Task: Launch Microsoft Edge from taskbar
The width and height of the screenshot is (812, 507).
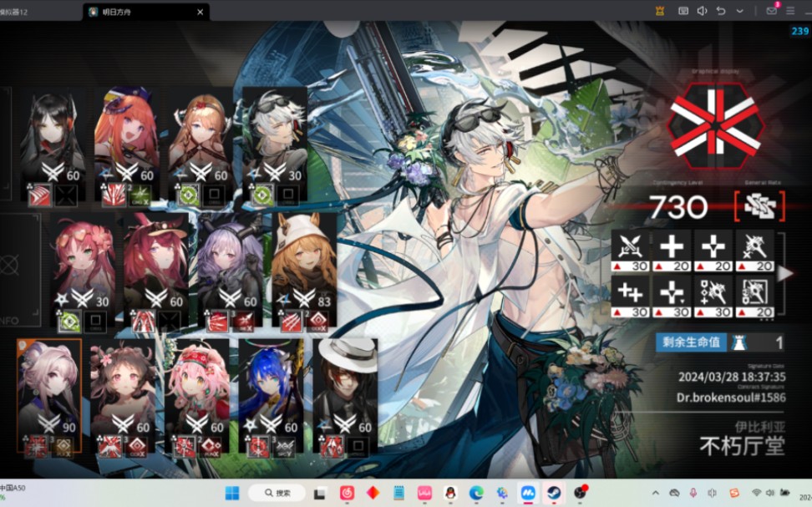Action: [476, 493]
